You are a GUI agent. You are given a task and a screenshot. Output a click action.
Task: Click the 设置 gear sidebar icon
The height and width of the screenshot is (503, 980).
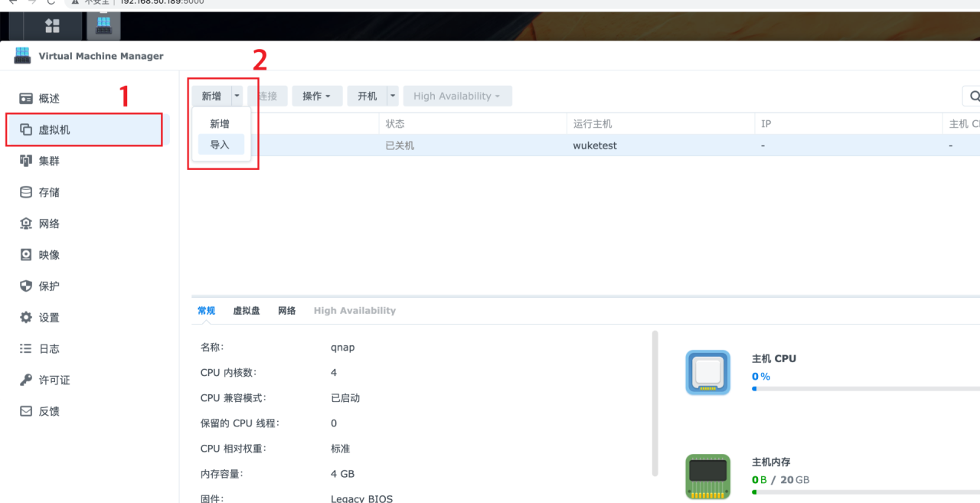point(26,318)
